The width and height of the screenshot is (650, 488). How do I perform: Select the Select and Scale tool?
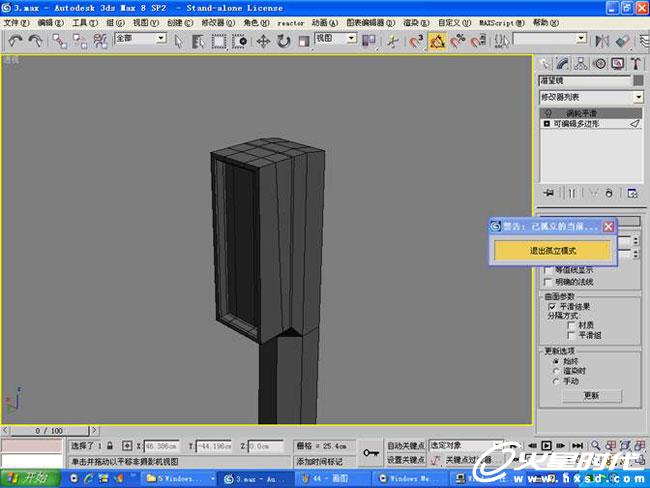click(x=303, y=41)
